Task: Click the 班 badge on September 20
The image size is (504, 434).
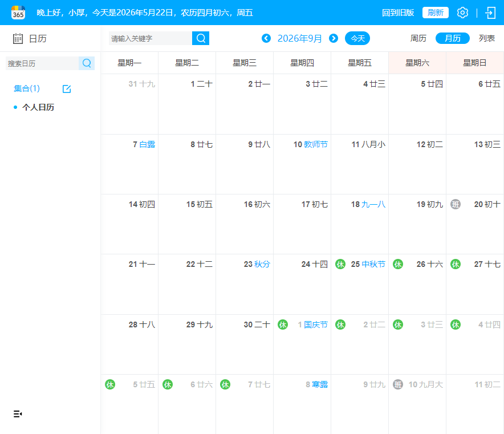Action: coord(456,204)
